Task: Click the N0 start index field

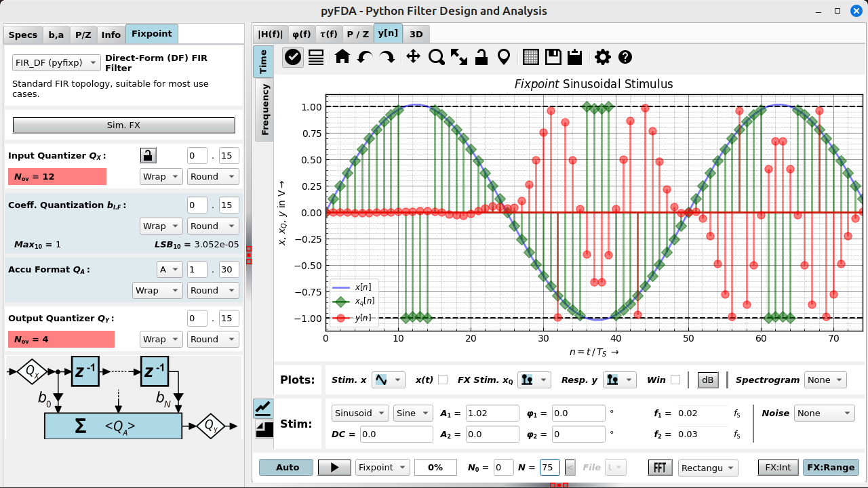Action: click(x=504, y=467)
